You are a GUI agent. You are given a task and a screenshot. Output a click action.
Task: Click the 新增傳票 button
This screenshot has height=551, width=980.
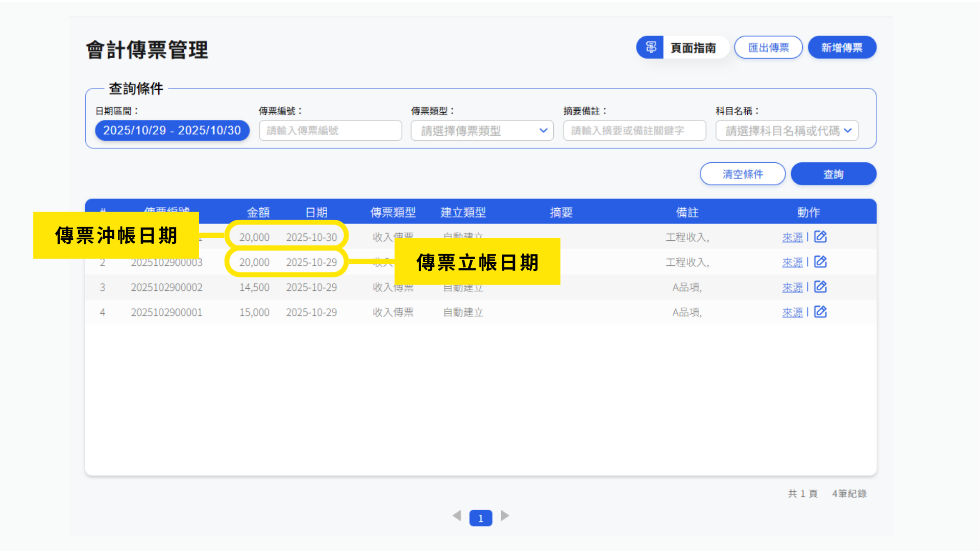point(842,47)
